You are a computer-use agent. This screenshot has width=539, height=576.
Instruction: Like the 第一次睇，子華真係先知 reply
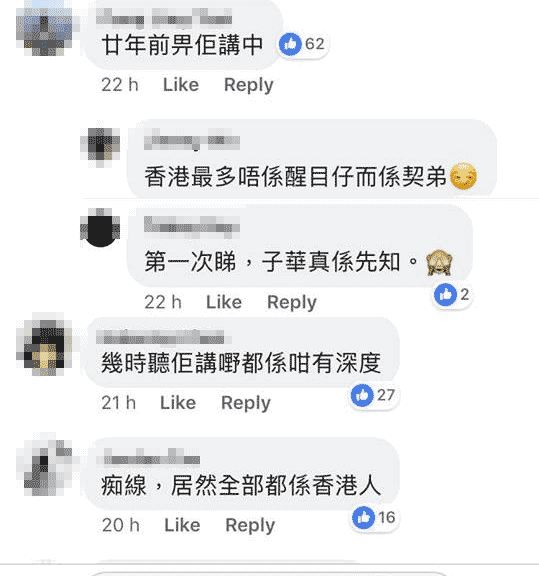pyautogui.click(x=224, y=302)
